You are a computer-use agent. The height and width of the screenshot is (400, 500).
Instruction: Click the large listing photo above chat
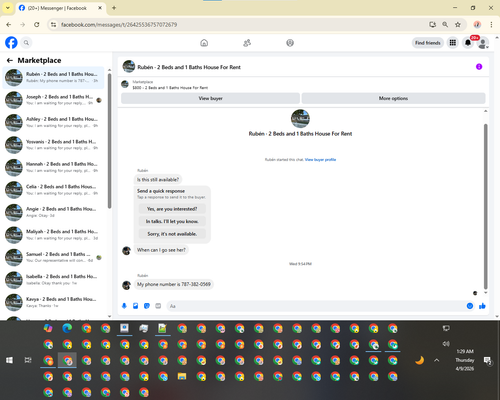coord(300,119)
